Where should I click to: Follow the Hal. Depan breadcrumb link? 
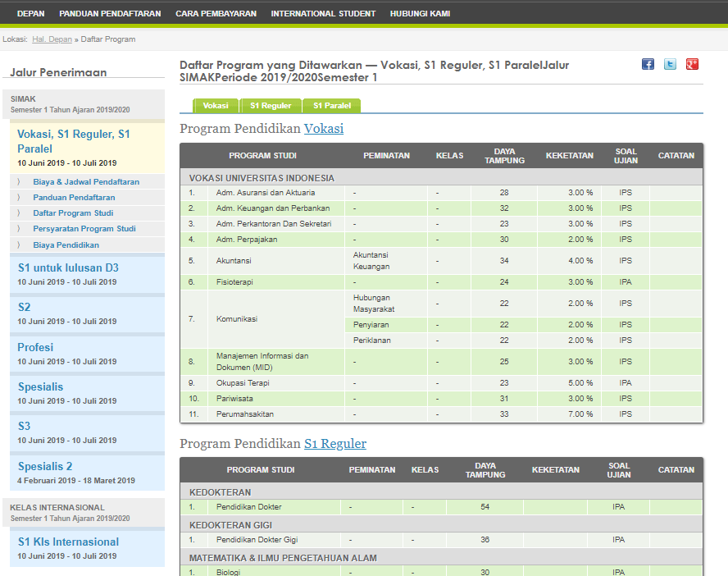(52, 39)
